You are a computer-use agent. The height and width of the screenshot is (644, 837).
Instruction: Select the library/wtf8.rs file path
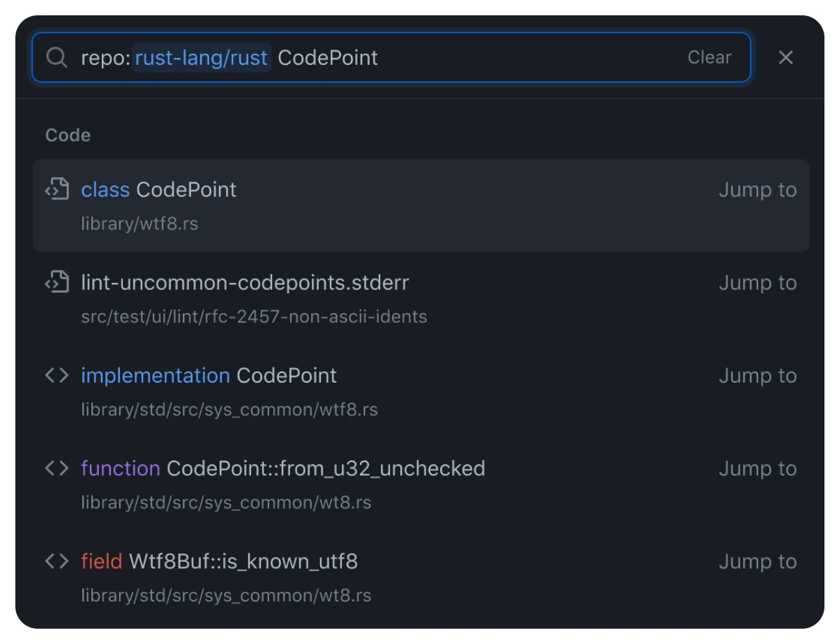139,223
